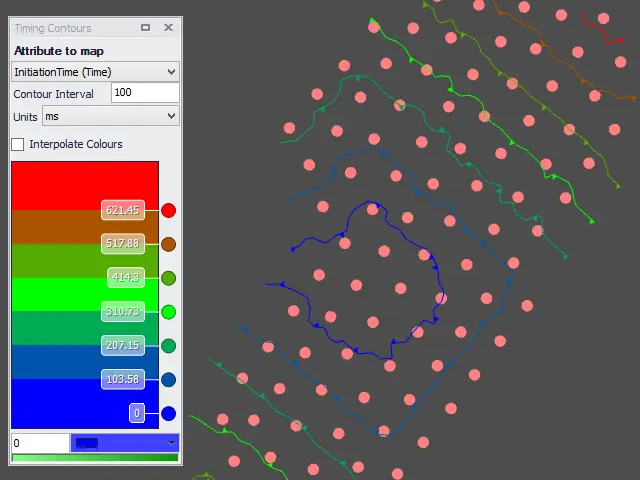Click the 621.45 value label
Screen dimensions: 640x480
(124, 210)
